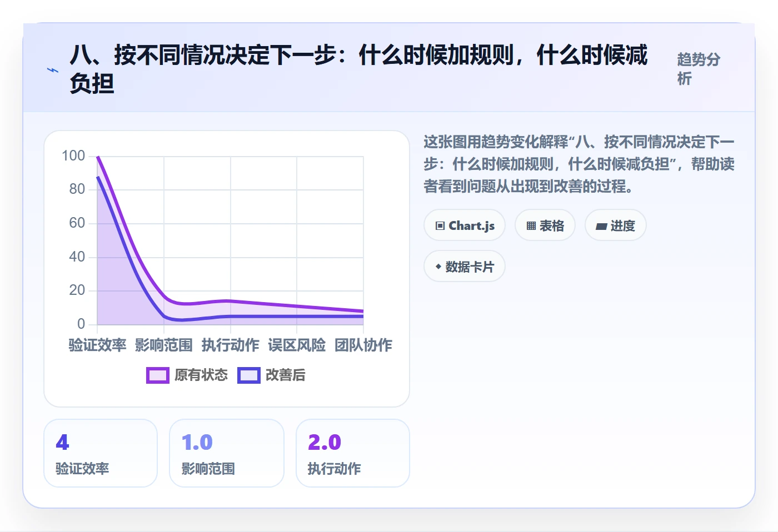
Task: Toggle the 原有状态 legend swatch
Action: point(158,375)
